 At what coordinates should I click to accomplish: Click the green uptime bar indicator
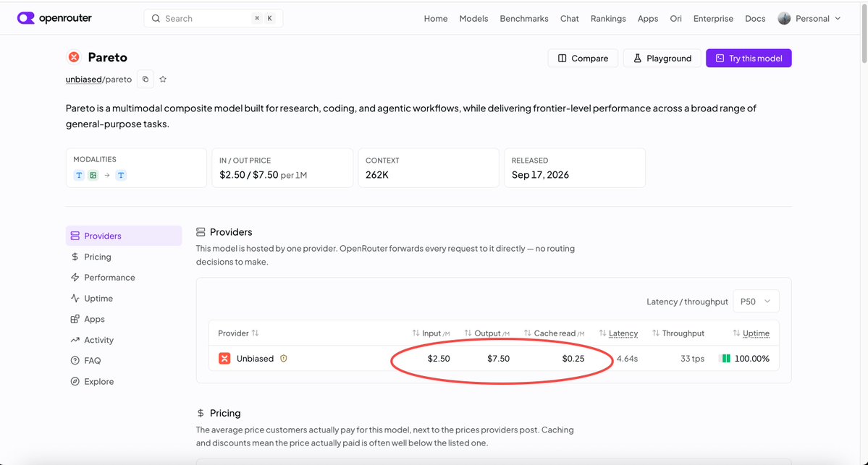[725, 358]
